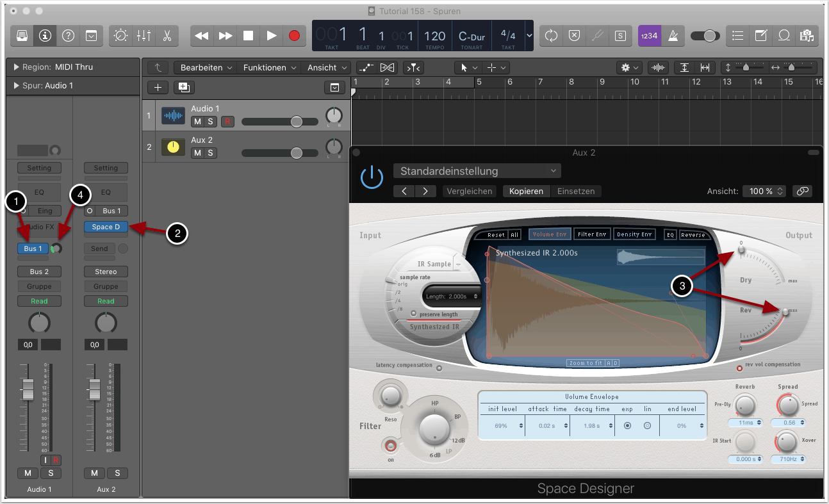Click the add new track plus icon
This screenshot has height=504, width=829.
[x=158, y=88]
